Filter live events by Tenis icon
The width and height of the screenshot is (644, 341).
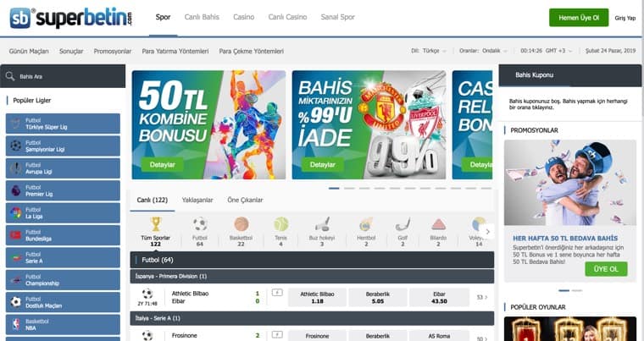pos(281,224)
